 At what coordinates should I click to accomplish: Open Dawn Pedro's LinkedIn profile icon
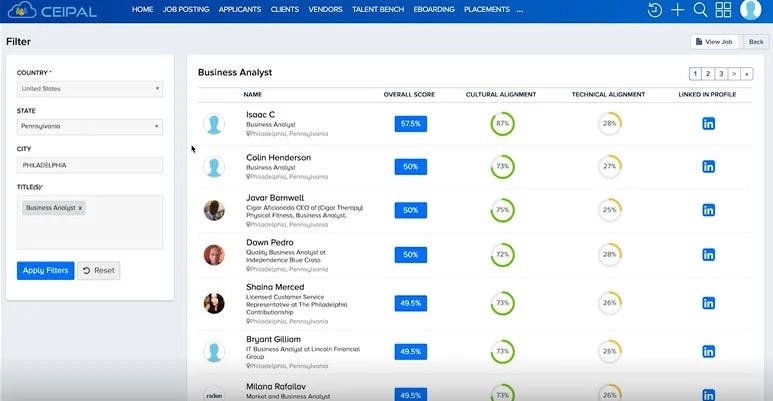[x=708, y=255]
